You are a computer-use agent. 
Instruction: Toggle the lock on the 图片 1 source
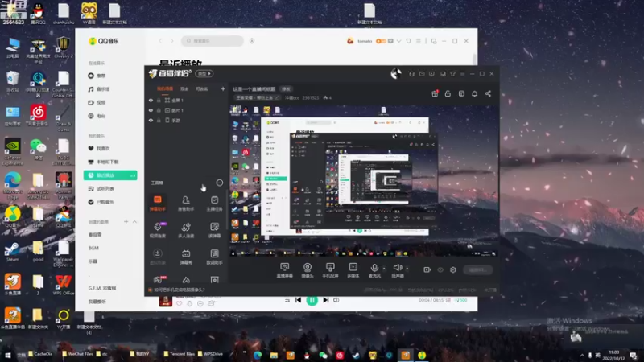(159, 110)
